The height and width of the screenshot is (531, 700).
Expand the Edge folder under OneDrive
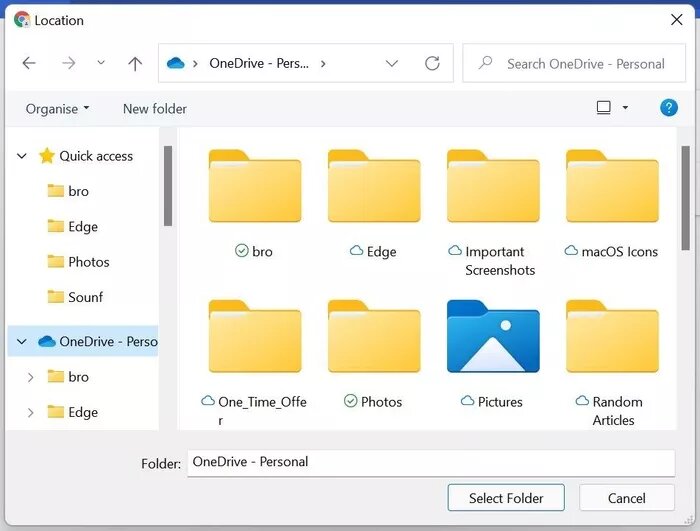(x=30, y=413)
